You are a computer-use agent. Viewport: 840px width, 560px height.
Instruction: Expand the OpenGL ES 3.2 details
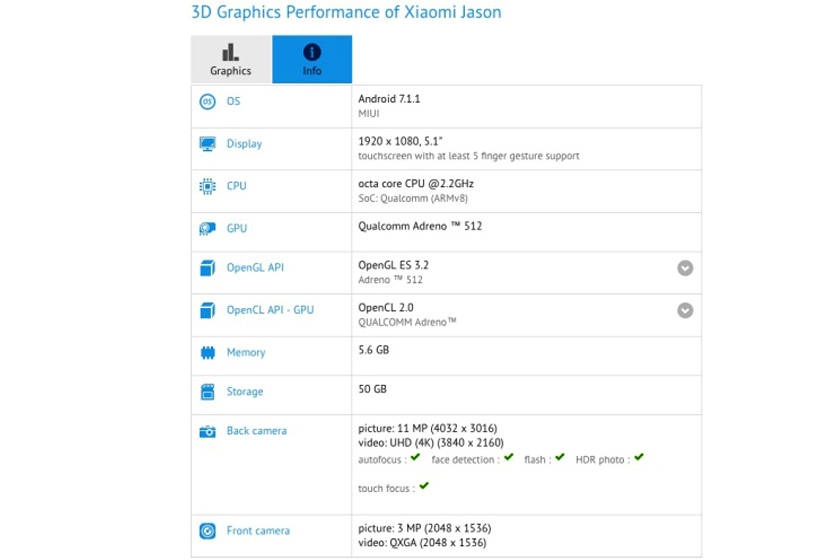coord(685,268)
